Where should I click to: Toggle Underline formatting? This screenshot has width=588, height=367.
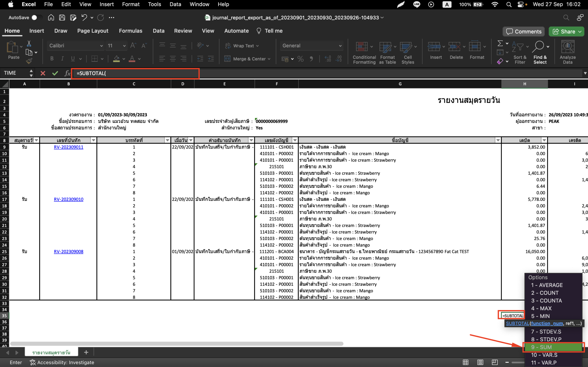[x=73, y=59]
